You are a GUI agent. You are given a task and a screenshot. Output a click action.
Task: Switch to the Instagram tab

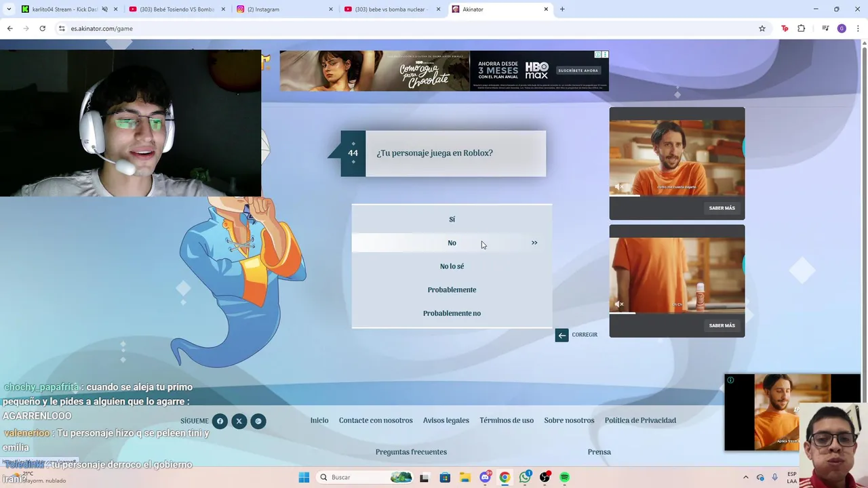point(285,9)
